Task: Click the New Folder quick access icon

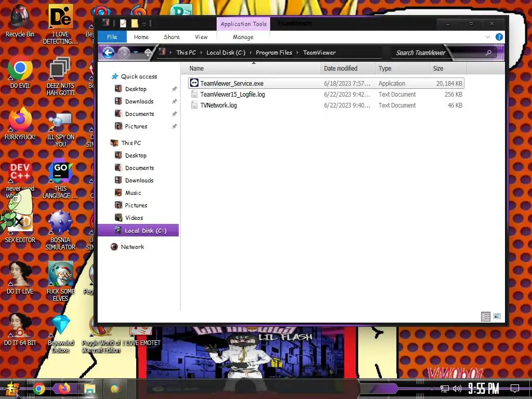Action: click(x=135, y=23)
